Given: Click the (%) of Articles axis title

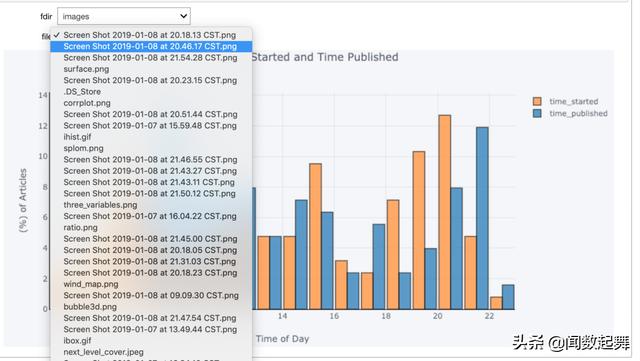Looking at the screenshot, I should point(23,201).
